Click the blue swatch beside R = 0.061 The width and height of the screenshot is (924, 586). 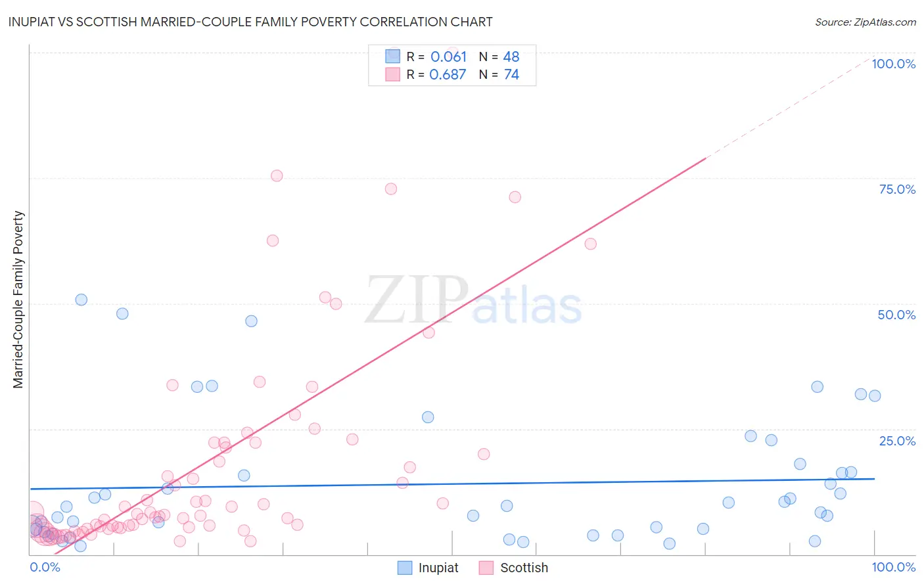pos(392,56)
